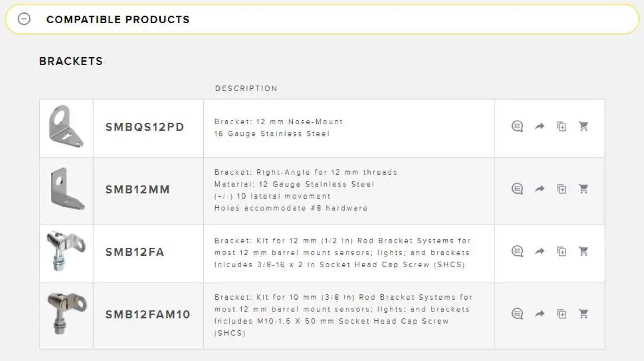Add SMB12FA to the cart

(x=584, y=251)
